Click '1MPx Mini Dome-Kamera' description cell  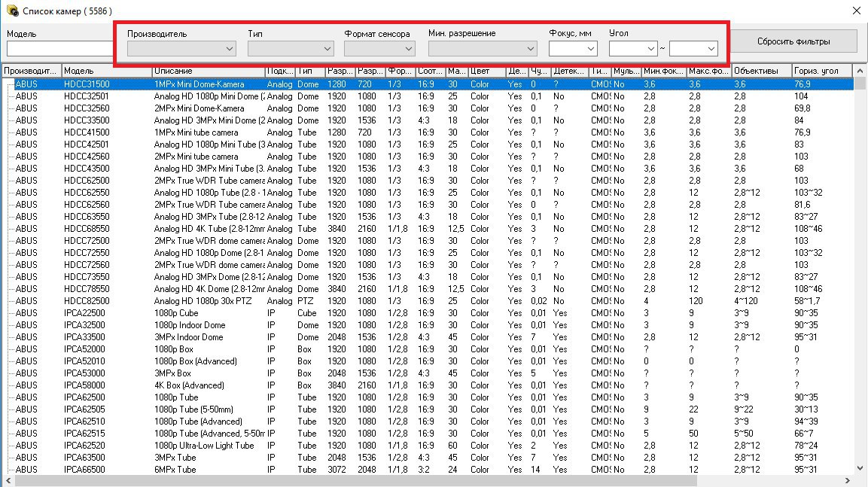tap(199, 84)
